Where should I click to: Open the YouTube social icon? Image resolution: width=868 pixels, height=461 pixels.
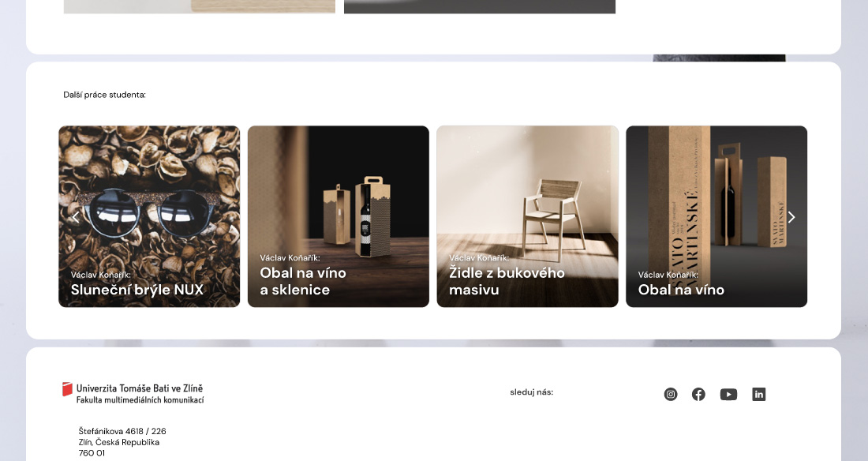[x=728, y=394]
